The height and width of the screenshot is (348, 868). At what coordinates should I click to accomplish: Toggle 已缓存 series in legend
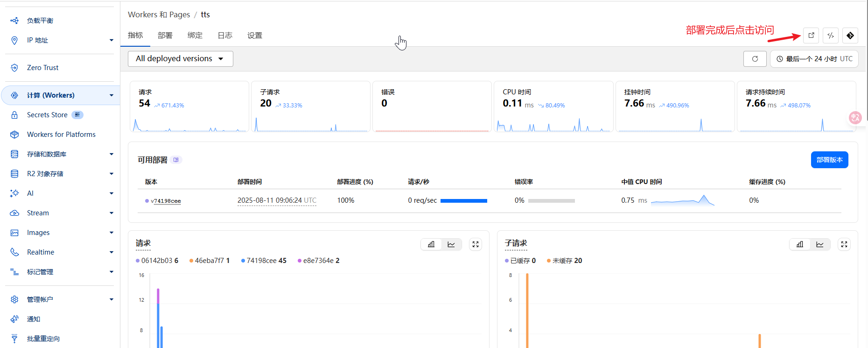click(x=520, y=261)
